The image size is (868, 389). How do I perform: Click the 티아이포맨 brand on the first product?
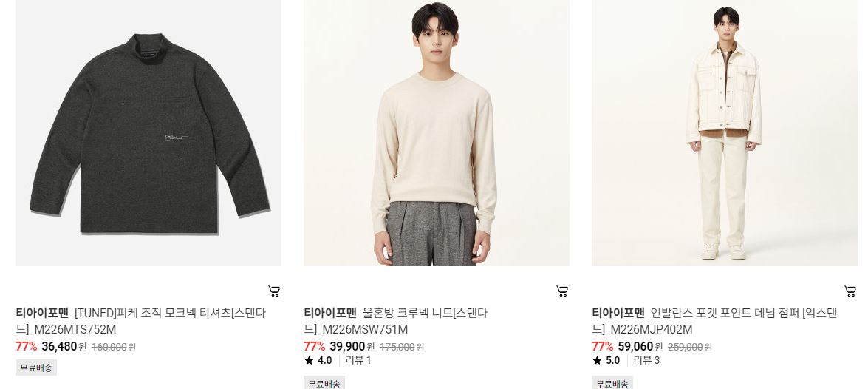click(42, 313)
